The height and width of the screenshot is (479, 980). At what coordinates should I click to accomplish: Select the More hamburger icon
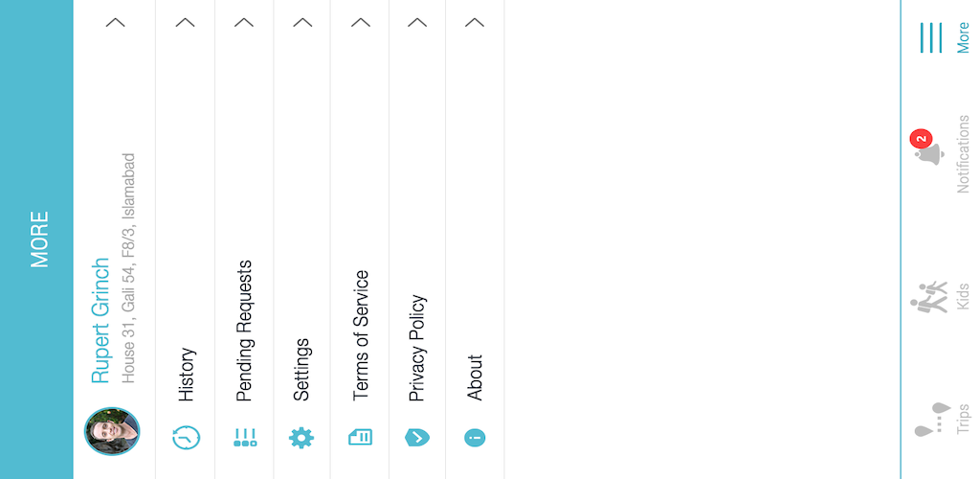click(x=930, y=37)
